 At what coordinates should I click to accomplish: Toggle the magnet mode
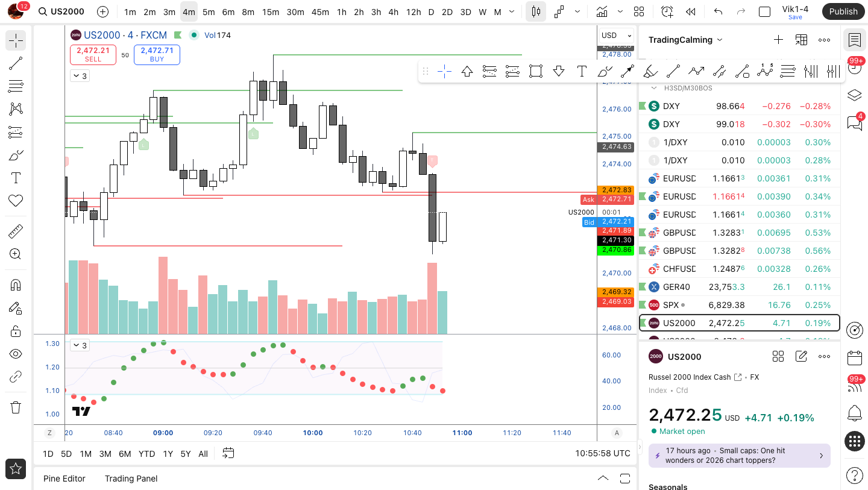point(16,285)
